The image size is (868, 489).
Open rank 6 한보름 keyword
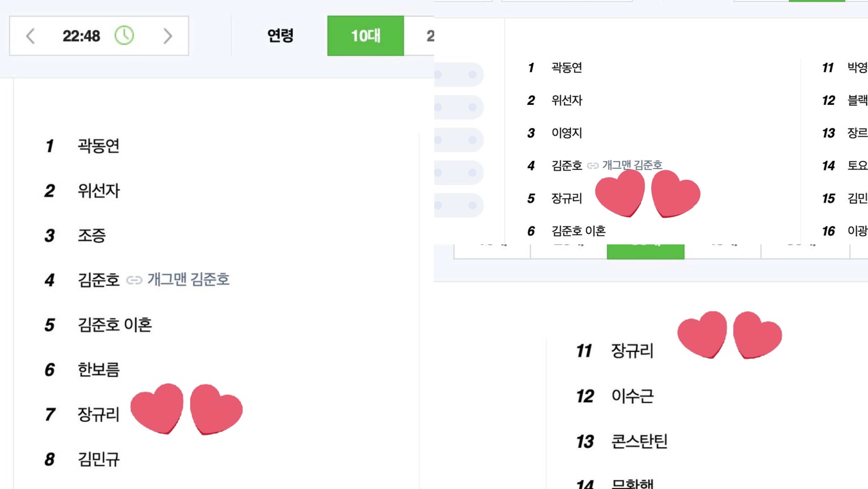(98, 370)
